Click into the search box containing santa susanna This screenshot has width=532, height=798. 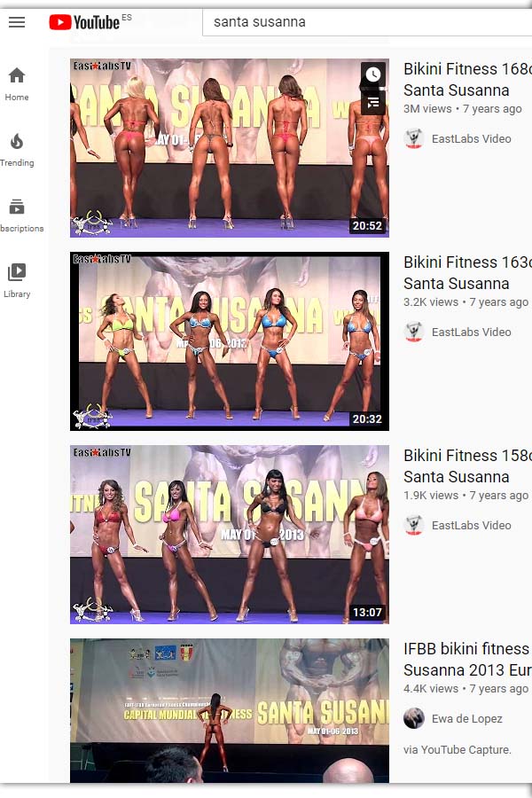click(x=367, y=22)
